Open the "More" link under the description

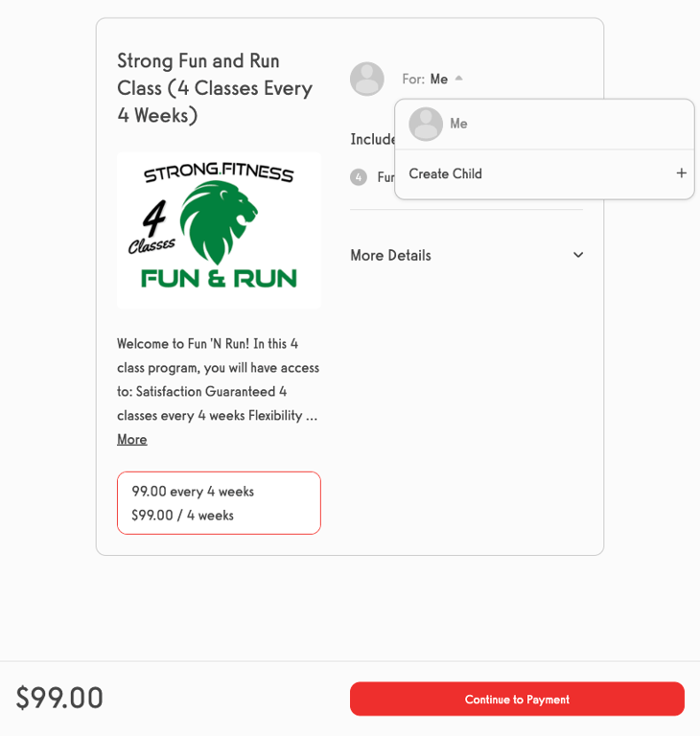click(132, 439)
